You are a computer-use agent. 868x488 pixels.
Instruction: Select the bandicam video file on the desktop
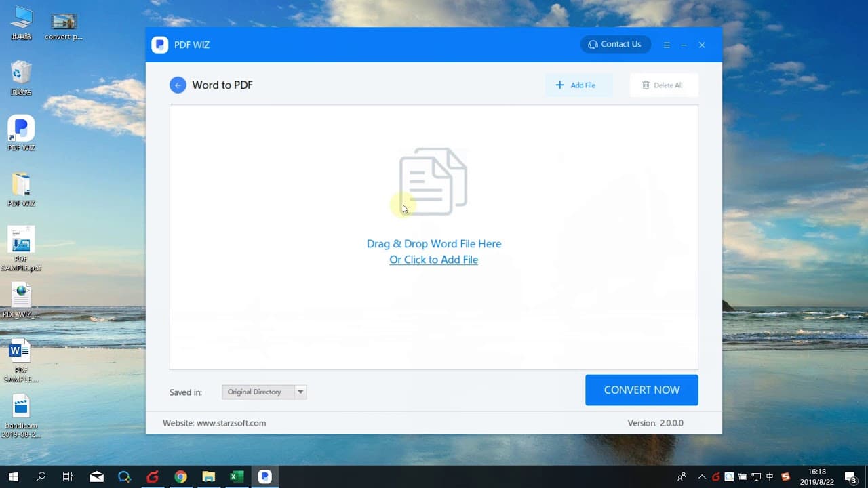click(21, 416)
